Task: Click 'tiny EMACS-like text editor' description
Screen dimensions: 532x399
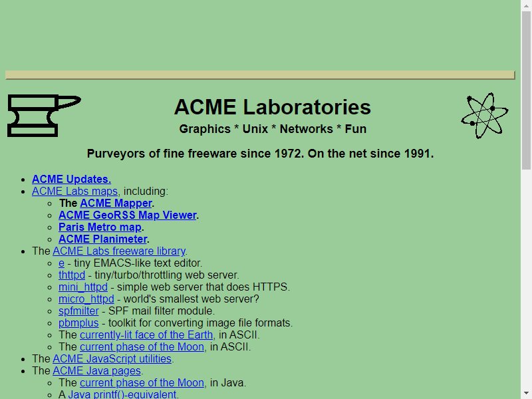Action: (138, 263)
